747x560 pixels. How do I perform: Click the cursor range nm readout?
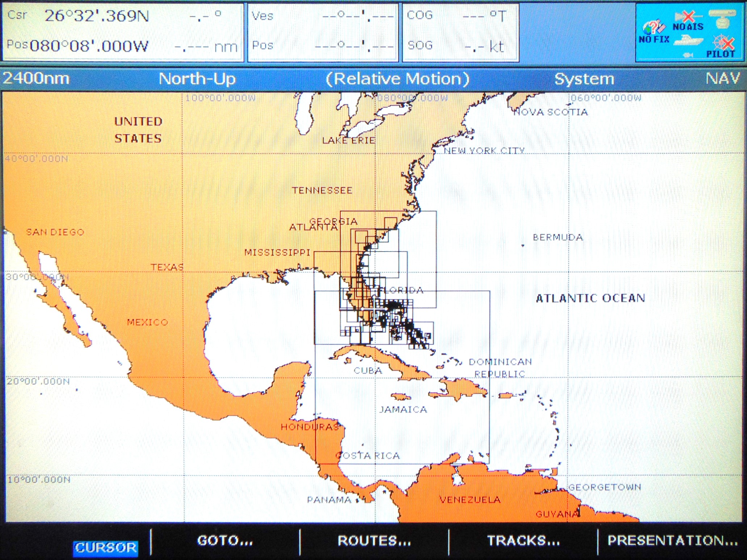(206, 47)
